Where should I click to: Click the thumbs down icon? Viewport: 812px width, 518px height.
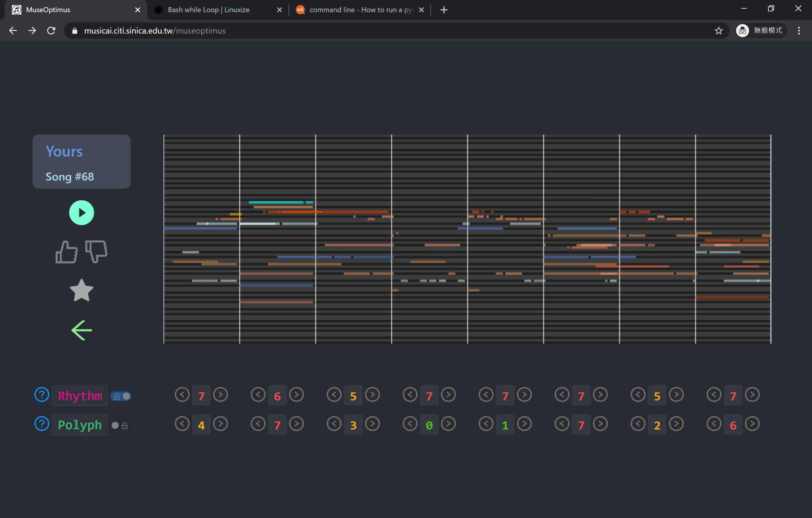(x=96, y=251)
